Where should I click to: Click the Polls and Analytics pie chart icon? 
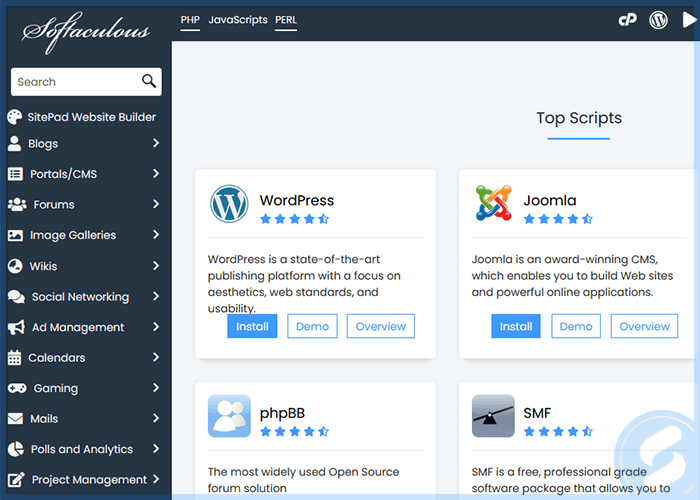[x=16, y=449]
